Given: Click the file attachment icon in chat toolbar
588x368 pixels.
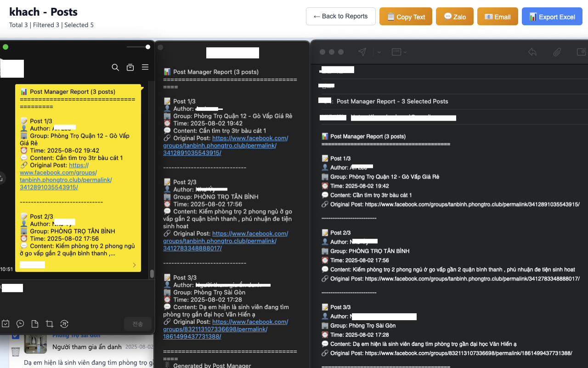Looking at the screenshot, I should [x=35, y=324].
